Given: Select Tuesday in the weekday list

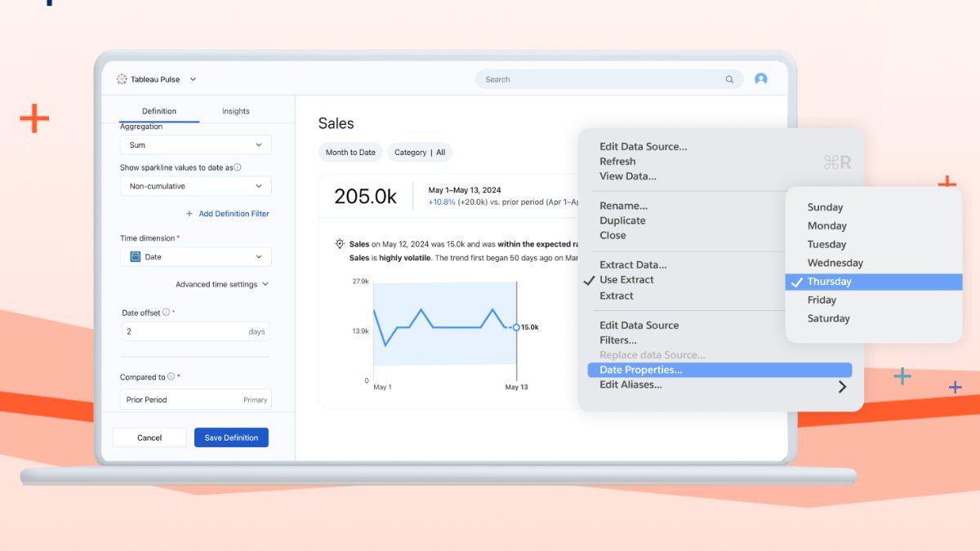Looking at the screenshot, I should pyautogui.click(x=826, y=244).
